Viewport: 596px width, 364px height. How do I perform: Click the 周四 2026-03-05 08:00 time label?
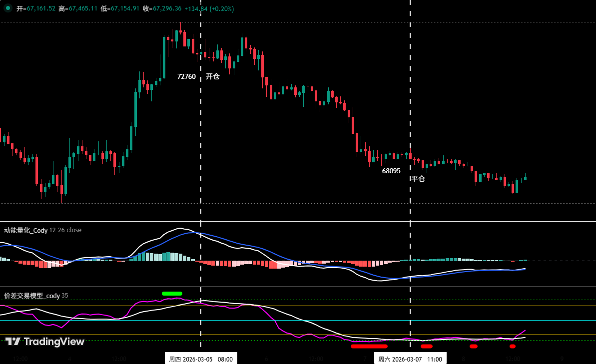pos(201,359)
